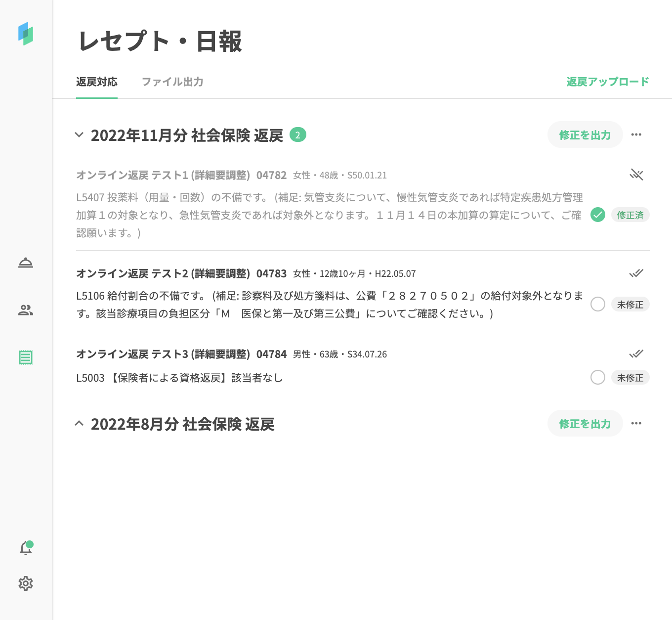Open the settings gear
This screenshot has width=672, height=620.
pyautogui.click(x=26, y=583)
